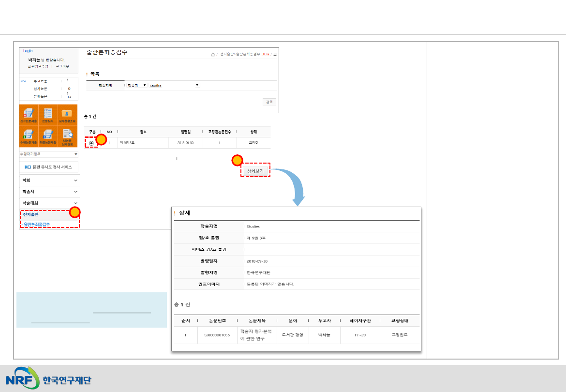Click the print icon beside HELP
The height and width of the screenshot is (392, 566).
pos(275,54)
